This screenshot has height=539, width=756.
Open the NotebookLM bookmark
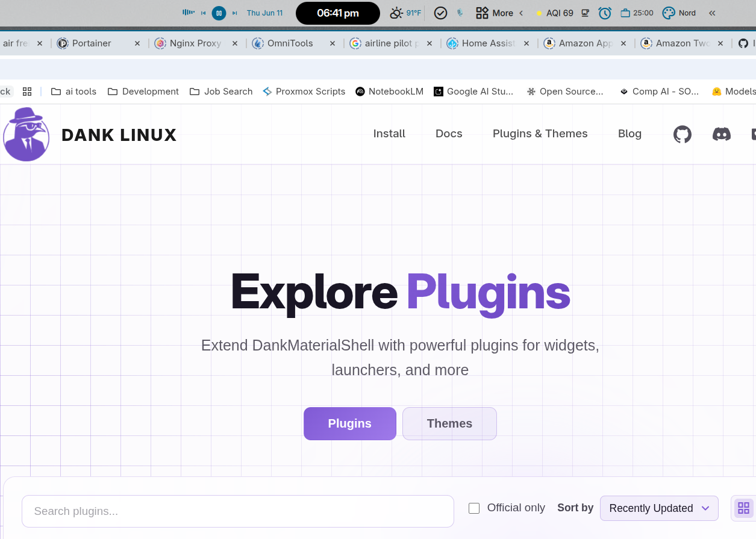[390, 92]
